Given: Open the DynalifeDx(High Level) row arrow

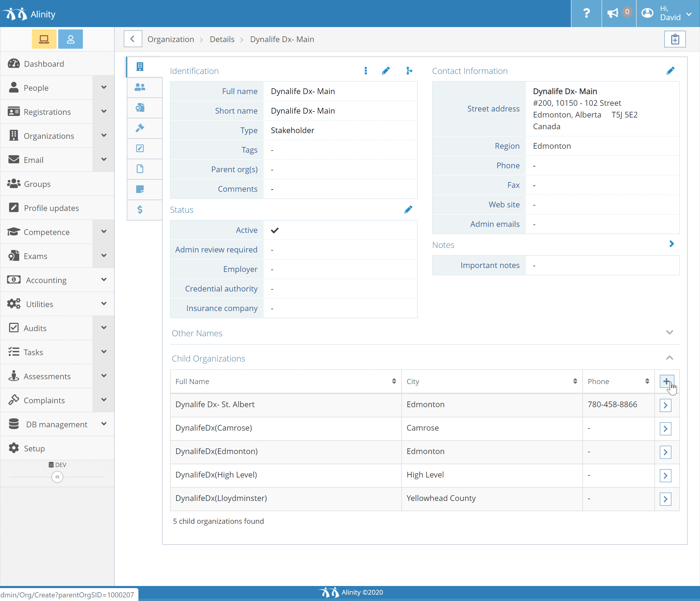Looking at the screenshot, I should pyautogui.click(x=665, y=476).
